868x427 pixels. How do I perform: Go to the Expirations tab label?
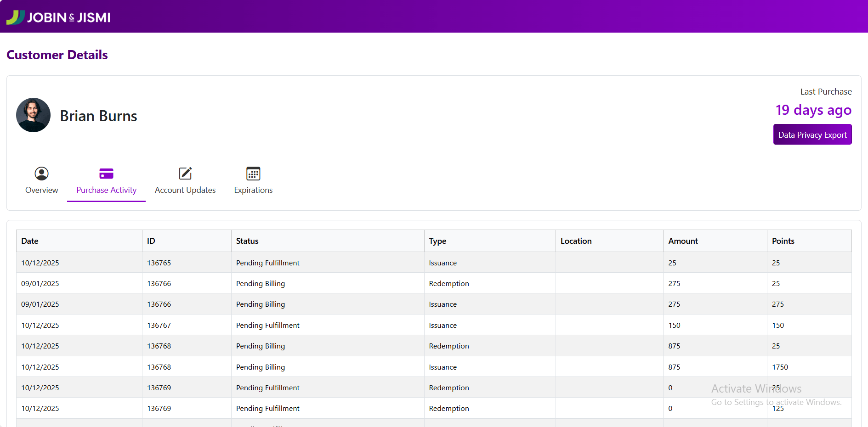pyautogui.click(x=253, y=190)
